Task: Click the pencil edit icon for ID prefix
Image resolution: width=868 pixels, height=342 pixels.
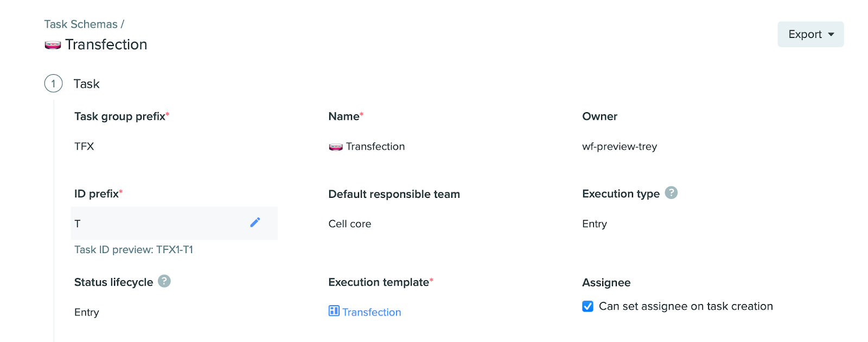Action: pyautogui.click(x=255, y=222)
